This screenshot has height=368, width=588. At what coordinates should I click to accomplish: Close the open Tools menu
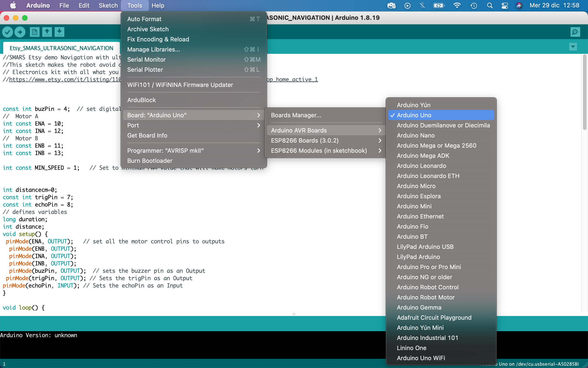coord(135,5)
